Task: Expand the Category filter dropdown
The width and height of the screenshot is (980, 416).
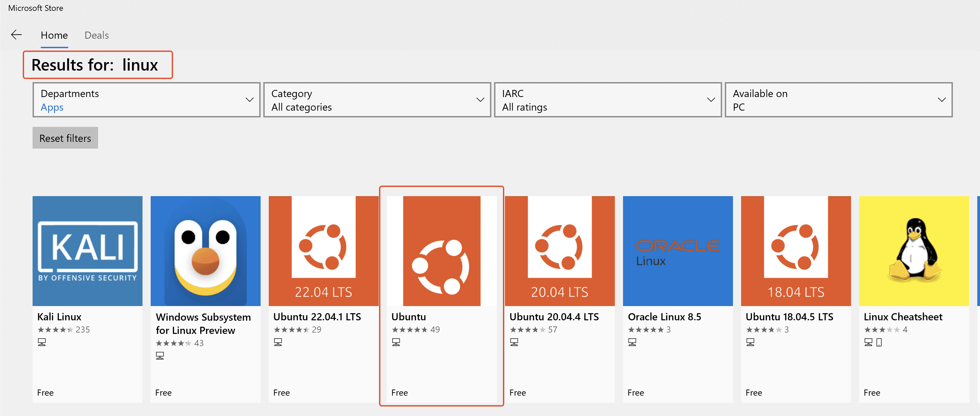Action: [x=377, y=100]
